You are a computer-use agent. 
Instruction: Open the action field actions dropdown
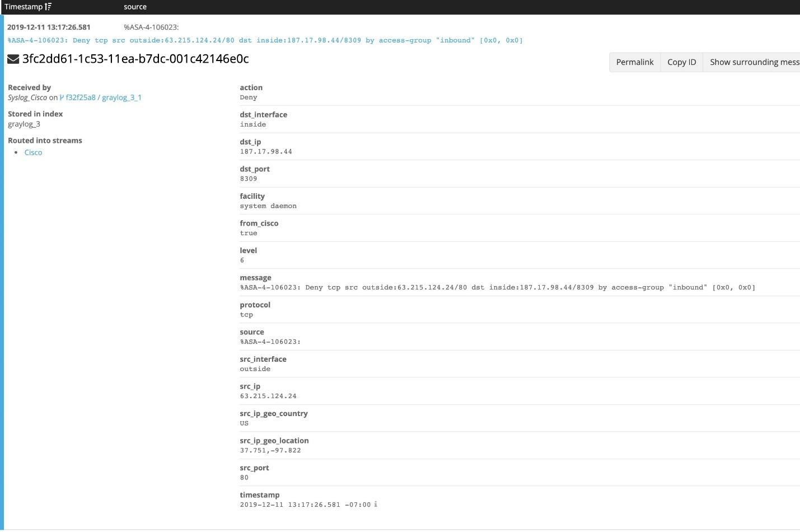pos(251,87)
